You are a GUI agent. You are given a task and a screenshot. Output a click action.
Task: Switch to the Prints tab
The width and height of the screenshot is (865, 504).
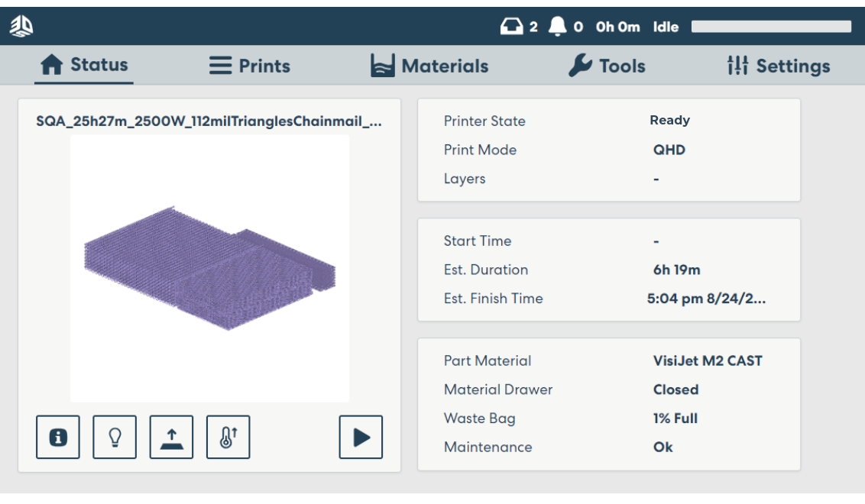pos(249,66)
